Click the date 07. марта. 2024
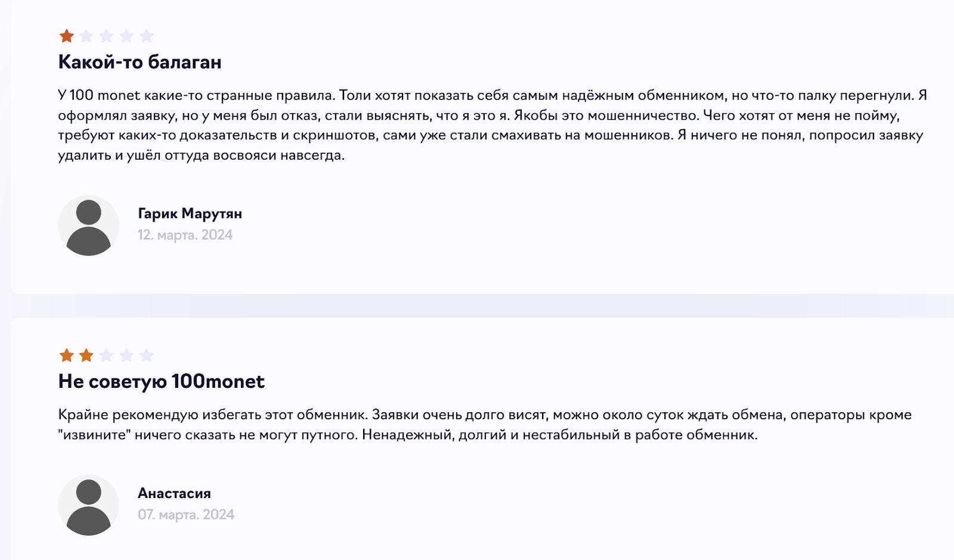 tap(186, 514)
